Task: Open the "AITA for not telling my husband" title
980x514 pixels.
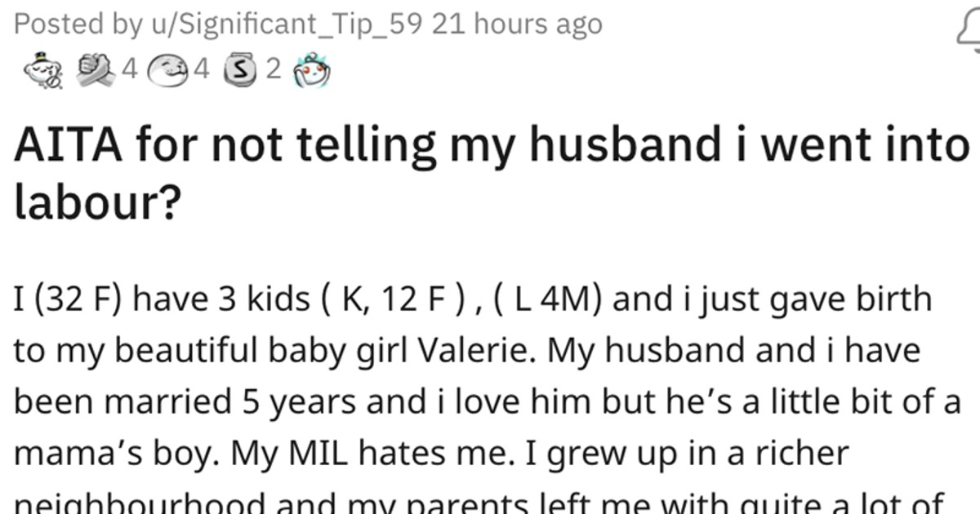Action: 490,147
